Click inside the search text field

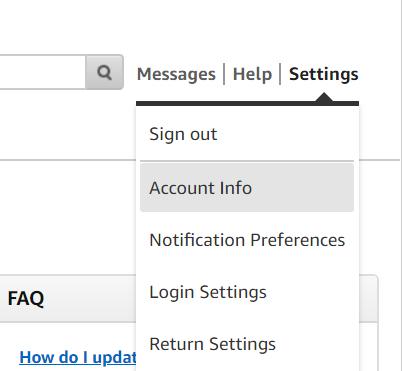click(43, 72)
